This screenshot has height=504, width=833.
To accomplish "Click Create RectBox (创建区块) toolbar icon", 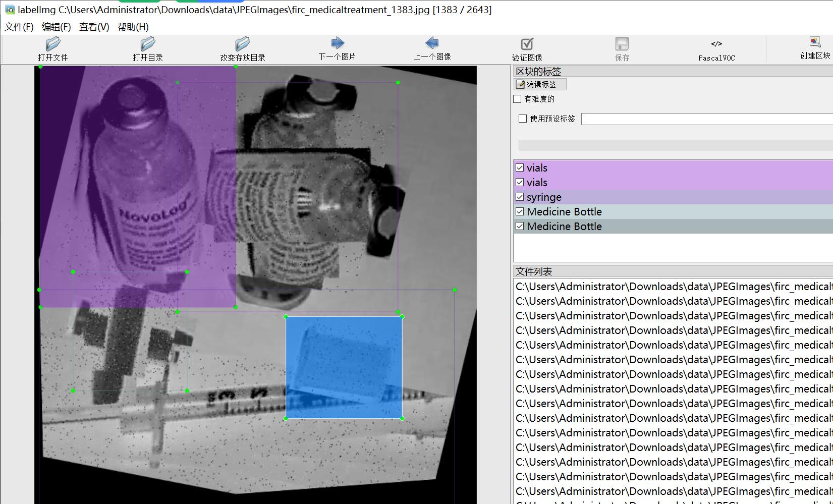I will pyautogui.click(x=815, y=42).
